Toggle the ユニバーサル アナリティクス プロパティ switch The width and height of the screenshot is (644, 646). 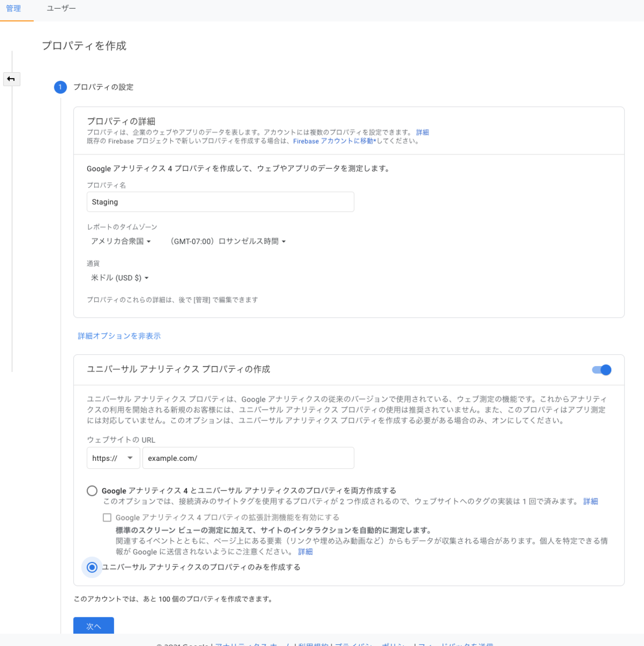pos(601,370)
